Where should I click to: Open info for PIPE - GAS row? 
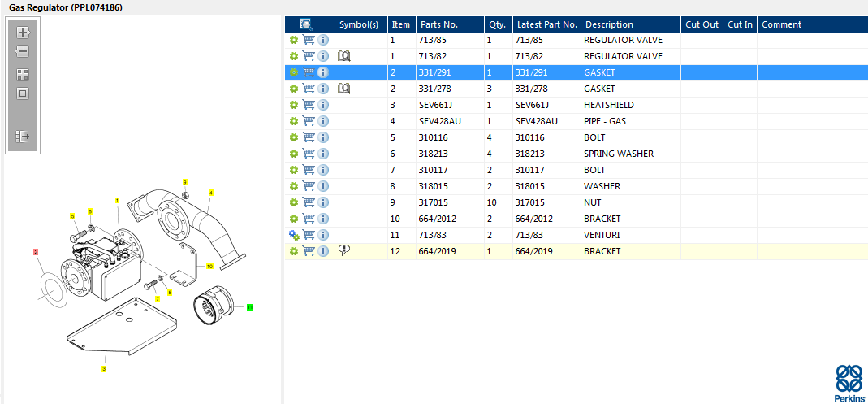click(323, 121)
